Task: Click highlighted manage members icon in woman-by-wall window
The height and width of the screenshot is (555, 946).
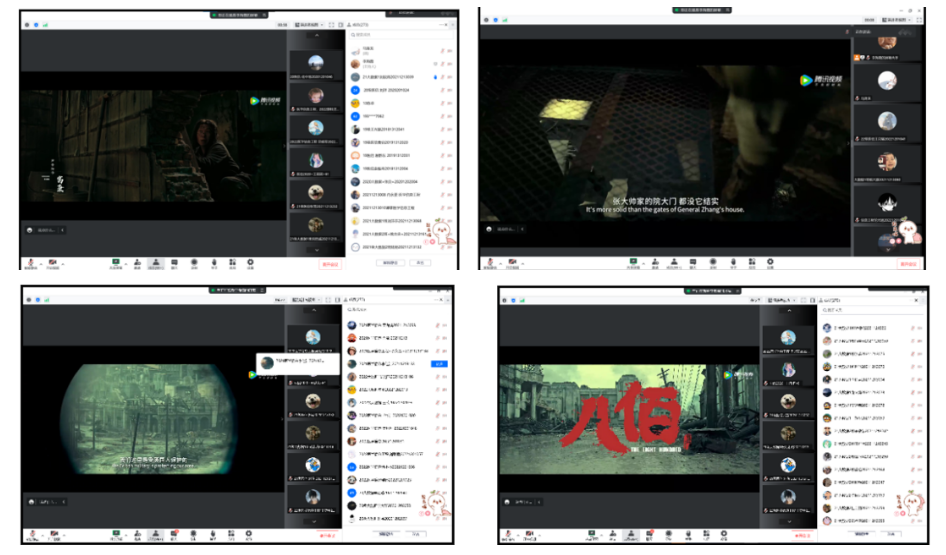Action: tap(156, 263)
